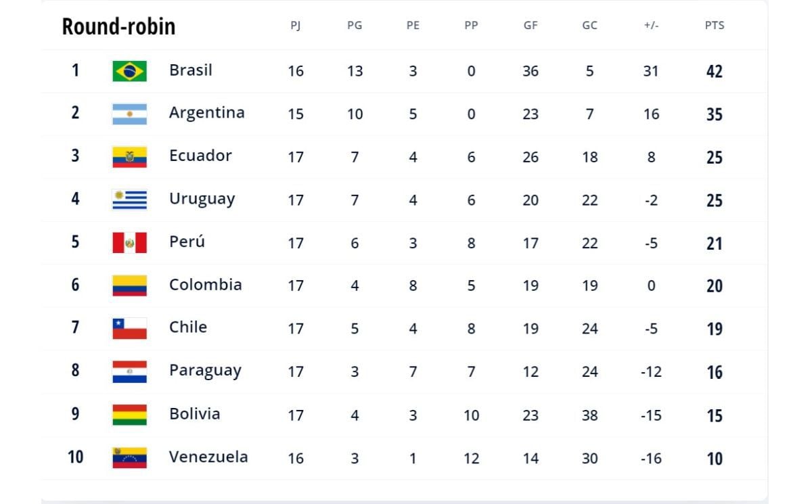
Task: Select the Uruguay team name
Action: tap(202, 199)
